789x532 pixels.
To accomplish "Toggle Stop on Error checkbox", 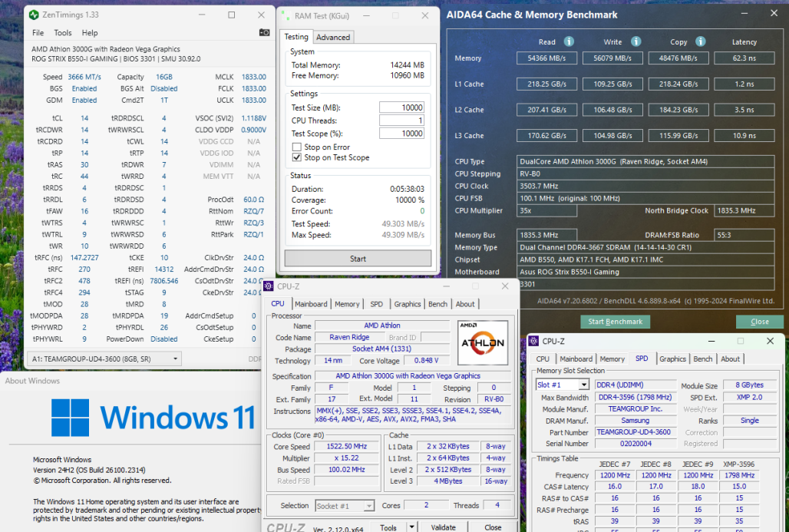I will point(297,147).
